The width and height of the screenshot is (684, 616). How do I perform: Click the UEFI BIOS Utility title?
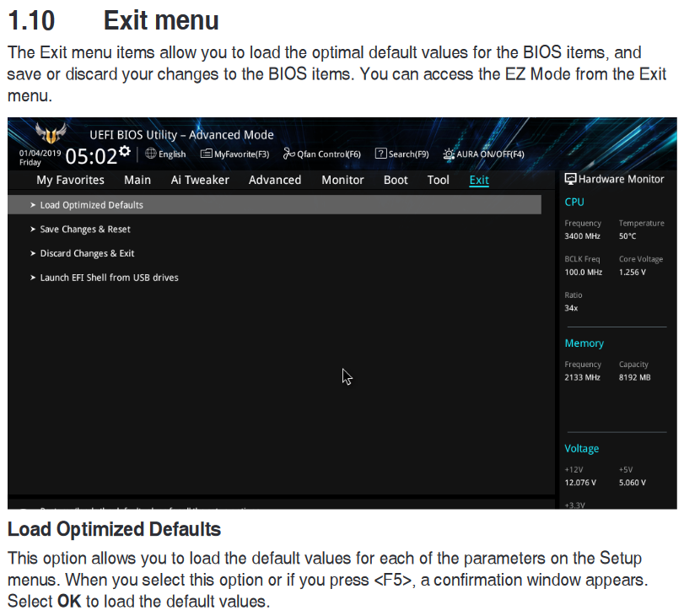click(181, 135)
